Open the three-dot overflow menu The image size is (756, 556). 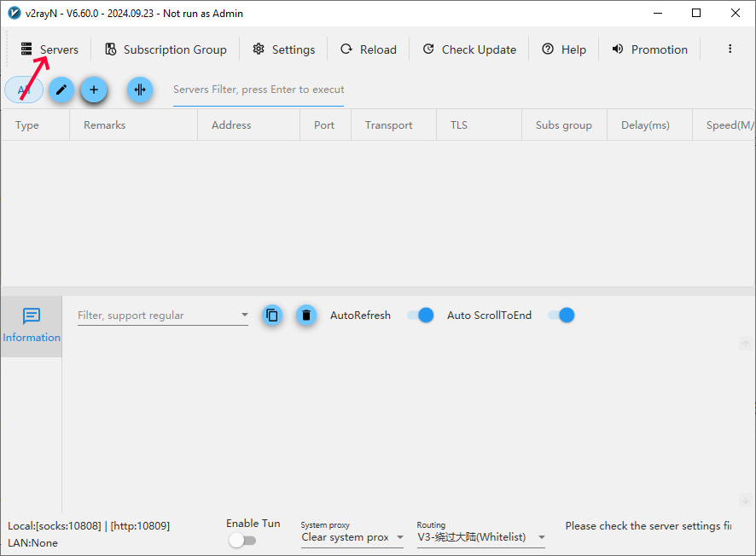[x=730, y=49]
